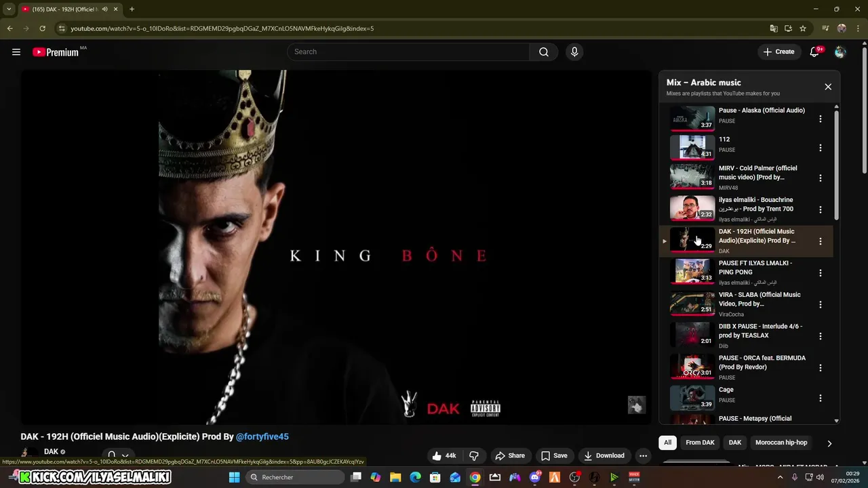Open translate page icon in address bar
The width and height of the screenshot is (868, 488).
pyautogui.click(x=774, y=28)
